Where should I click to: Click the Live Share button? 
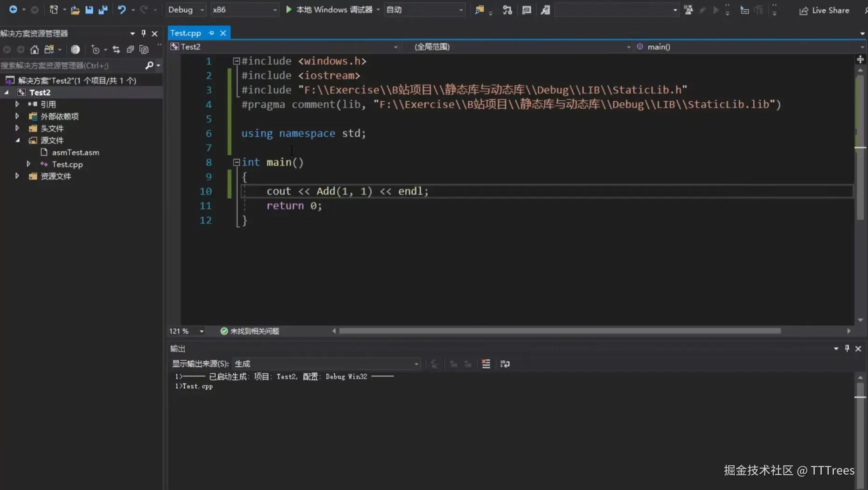pos(825,10)
